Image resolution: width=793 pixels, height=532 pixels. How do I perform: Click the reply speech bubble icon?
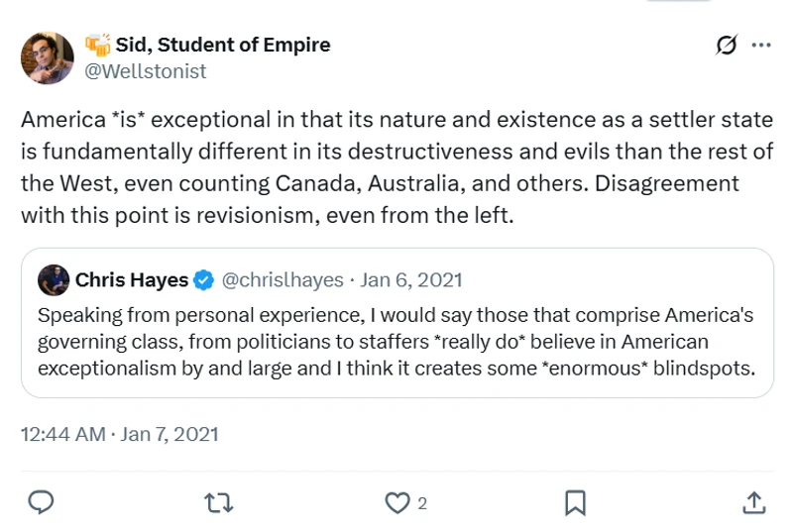click(40, 503)
